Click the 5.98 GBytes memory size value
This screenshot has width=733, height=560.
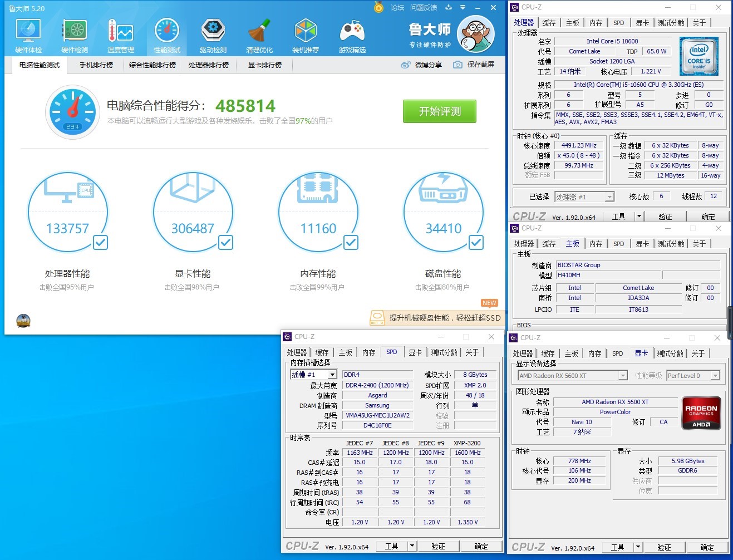pos(688,461)
